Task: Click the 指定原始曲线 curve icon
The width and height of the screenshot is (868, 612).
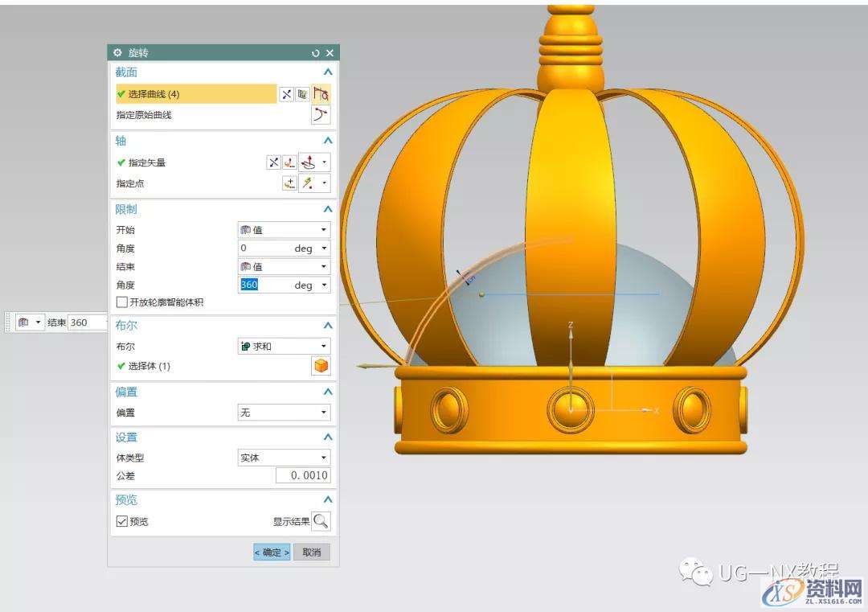Action: pos(321,114)
